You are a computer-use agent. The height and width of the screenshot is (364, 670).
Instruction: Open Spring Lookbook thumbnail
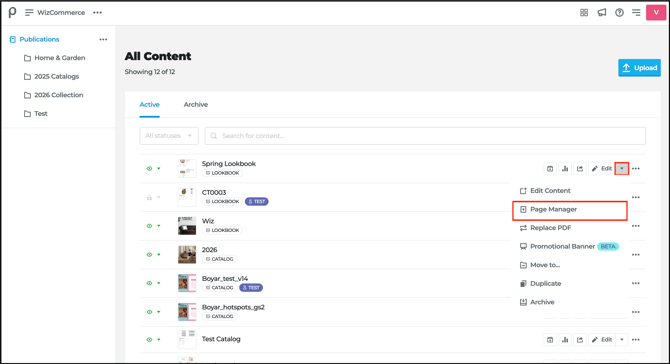[187, 168]
